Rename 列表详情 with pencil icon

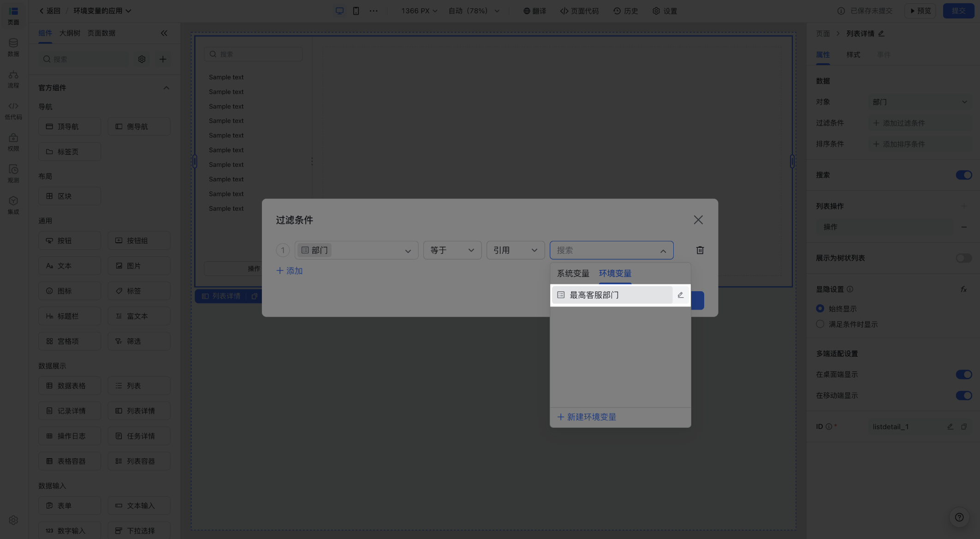(881, 33)
